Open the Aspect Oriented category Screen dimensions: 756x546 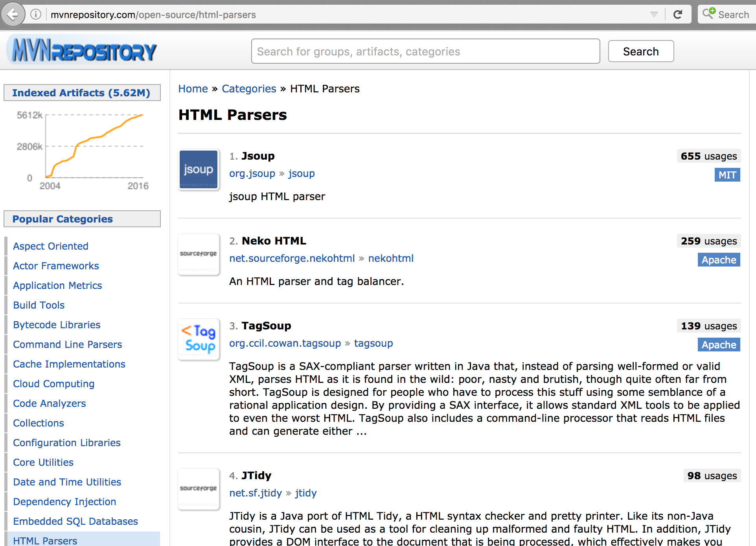pyautogui.click(x=51, y=246)
